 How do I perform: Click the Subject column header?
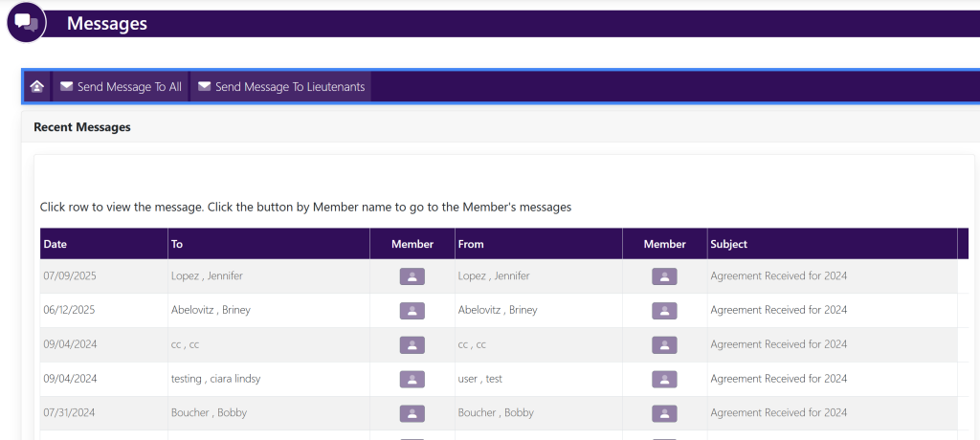(729, 244)
